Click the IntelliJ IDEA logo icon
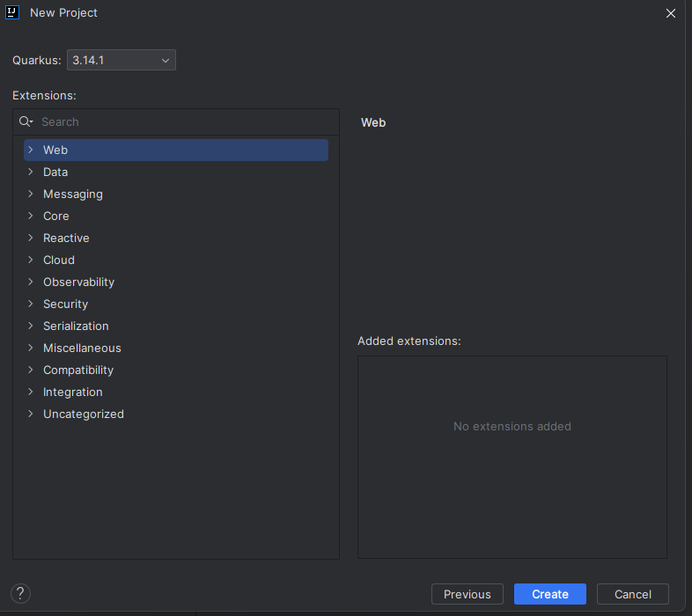 coord(12,12)
